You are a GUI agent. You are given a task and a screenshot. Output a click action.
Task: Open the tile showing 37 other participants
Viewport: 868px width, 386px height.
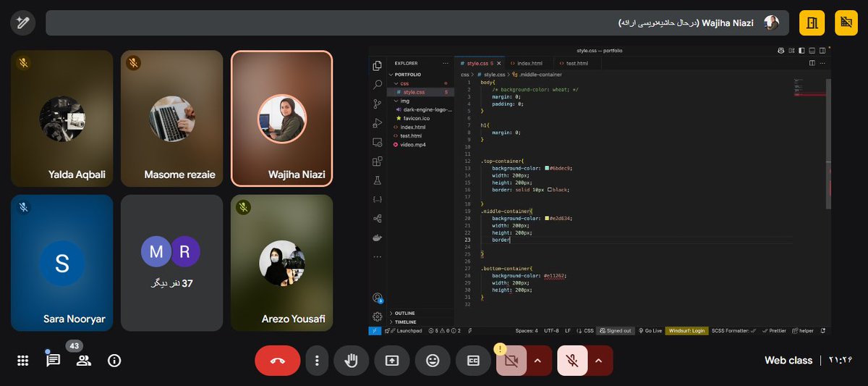(172, 263)
